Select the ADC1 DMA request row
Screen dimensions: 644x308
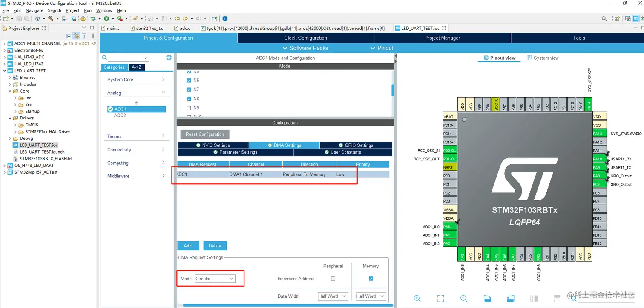pyautogui.click(x=283, y=174)
